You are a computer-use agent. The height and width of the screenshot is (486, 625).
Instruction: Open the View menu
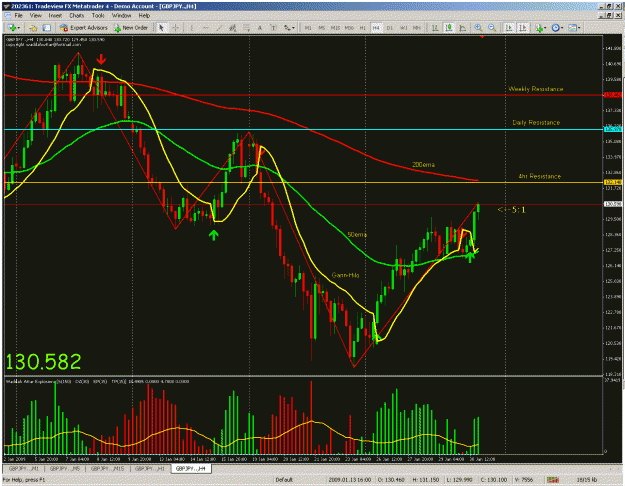35,16
